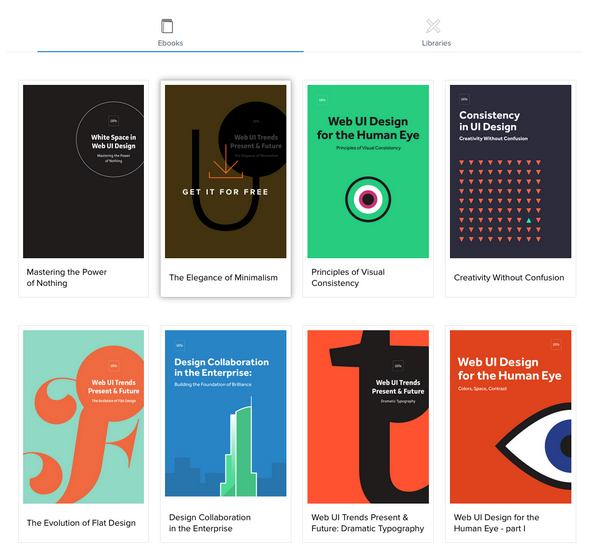Image resolution: width=599 pixels, height=550 pixels.
Task: Open blue Design Collaboration in the Enterprise cover
Action: point(225,413)
